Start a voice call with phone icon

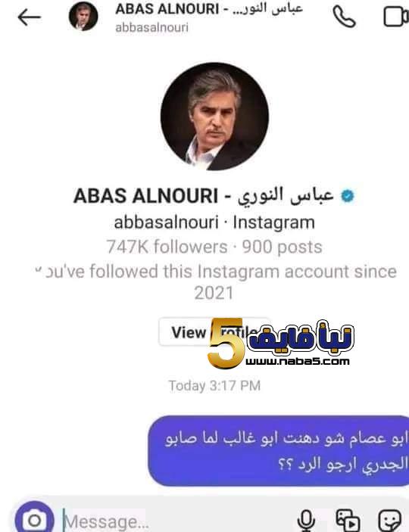click(x=344, y=17)
